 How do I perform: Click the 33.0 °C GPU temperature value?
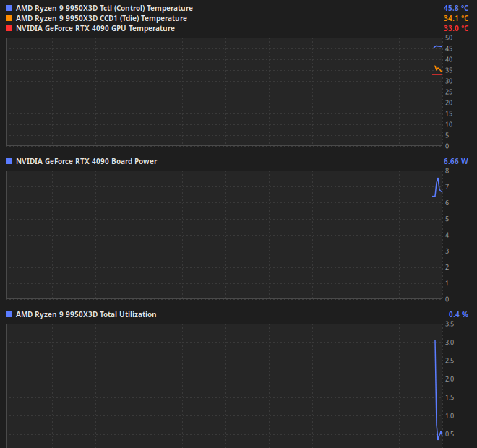(456, 28)
